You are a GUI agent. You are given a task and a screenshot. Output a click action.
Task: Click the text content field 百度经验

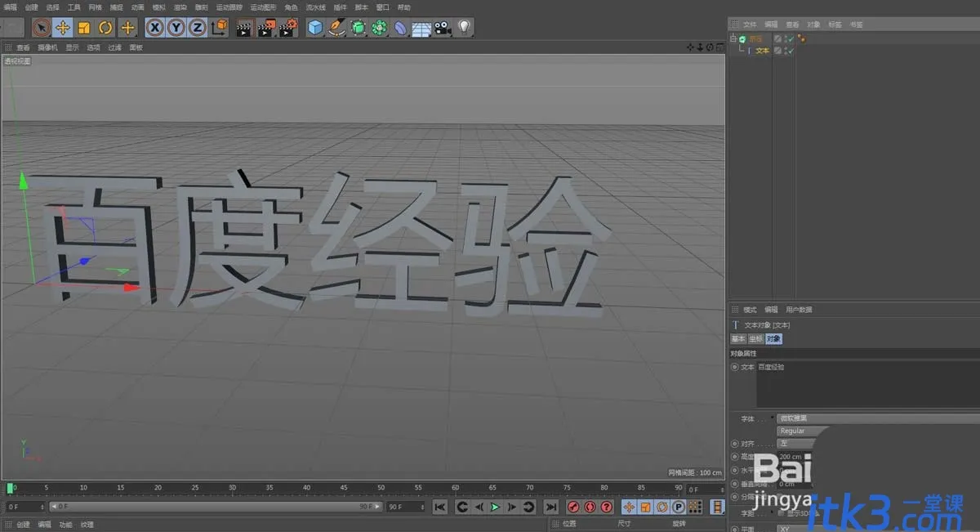(867, 385)
